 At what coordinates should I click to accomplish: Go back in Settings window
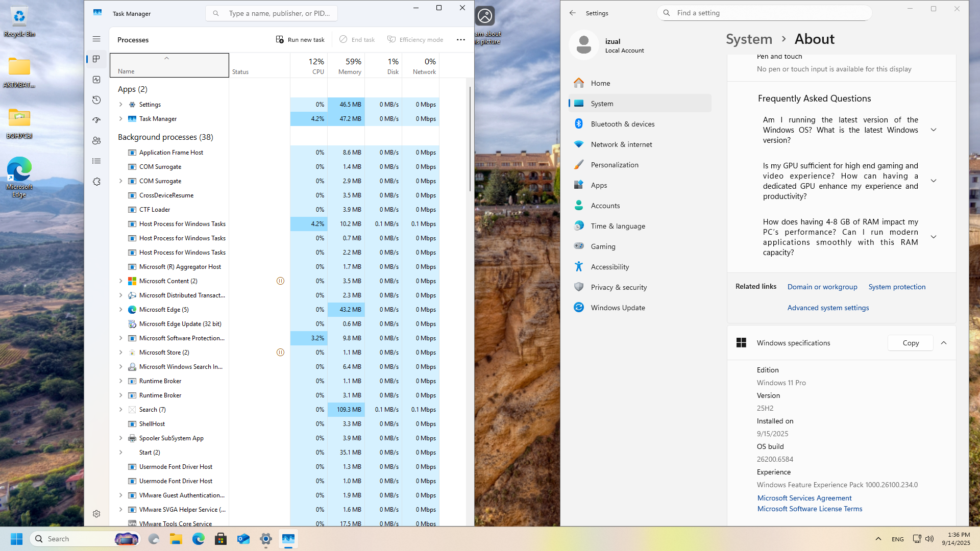(573, 13)
